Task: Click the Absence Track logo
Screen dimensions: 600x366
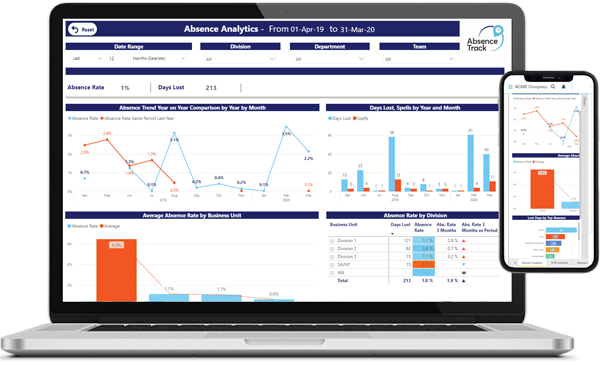Action: 485,39
